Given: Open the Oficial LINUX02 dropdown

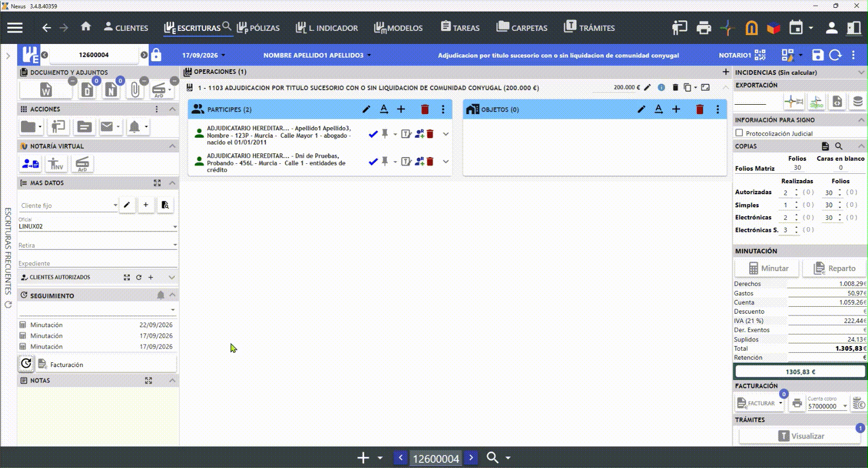Looking at the screenshot, I should click(175, 227).
